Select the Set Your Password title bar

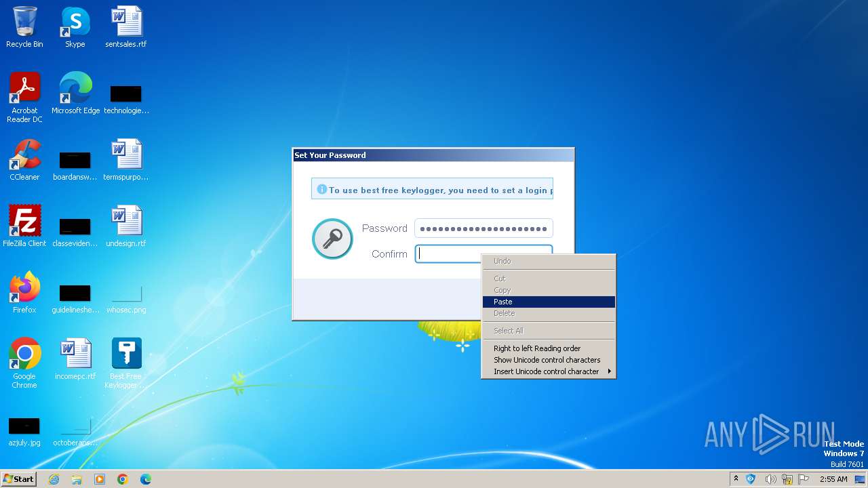[x=433, y=155]
